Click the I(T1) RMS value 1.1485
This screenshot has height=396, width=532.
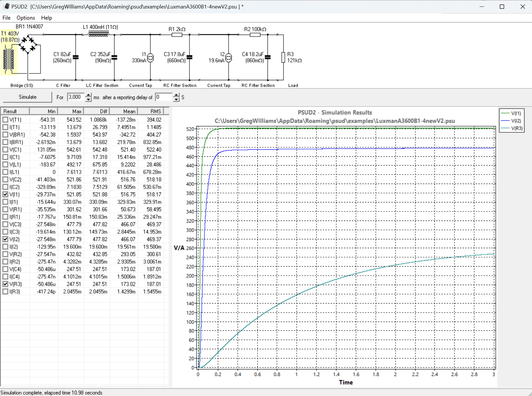154,127
